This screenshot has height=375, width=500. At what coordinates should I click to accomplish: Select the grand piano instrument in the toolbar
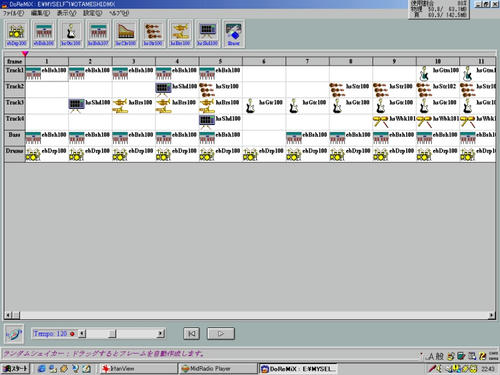[126, 33]
